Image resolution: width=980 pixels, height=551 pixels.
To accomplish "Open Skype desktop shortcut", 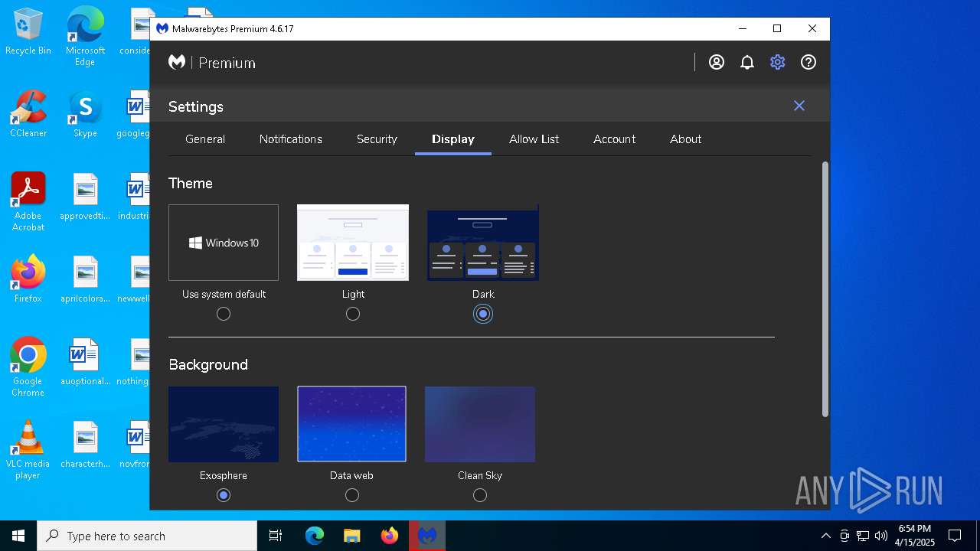I will 85,115.
